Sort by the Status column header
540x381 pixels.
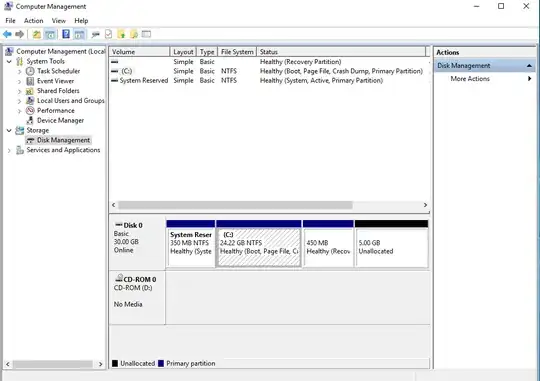[341, 52]
